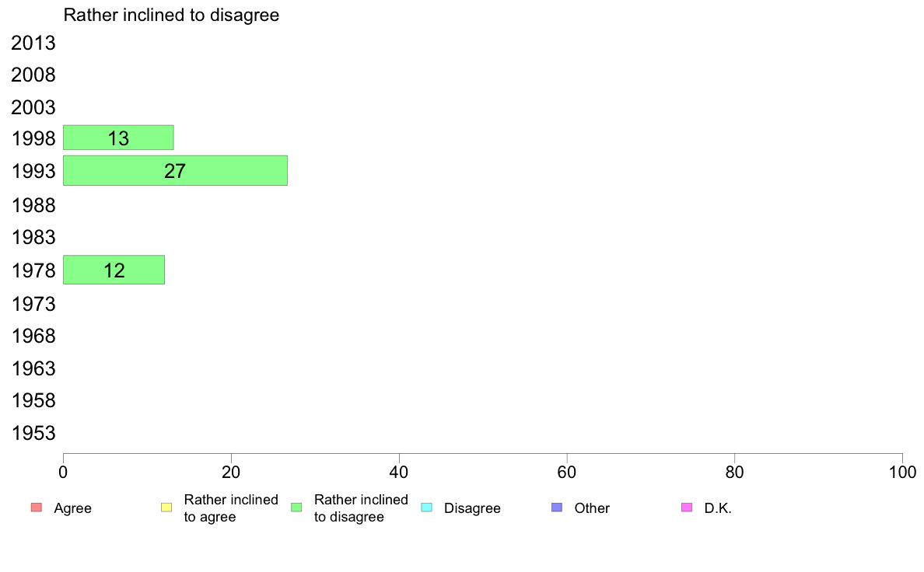924x572 pixels.
Task: Click the magenta D.K. legend swatch
Action: pyautogui.click(x=687, y=507)
